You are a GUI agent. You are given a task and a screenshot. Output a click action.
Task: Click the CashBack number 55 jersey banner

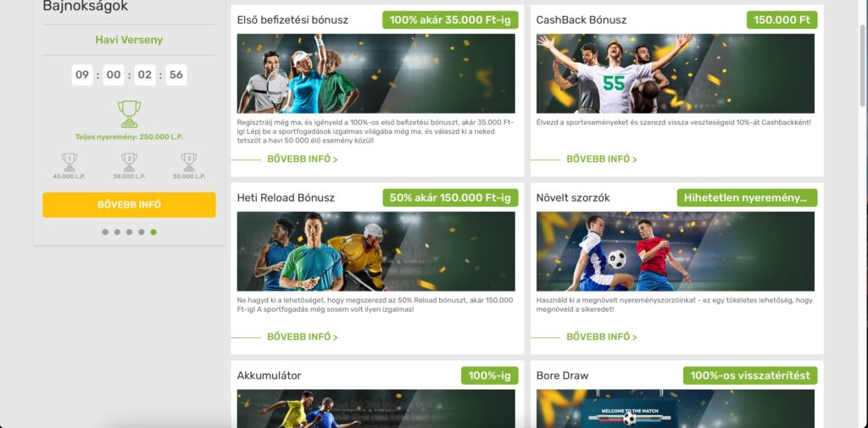click(x=676, y=74)
